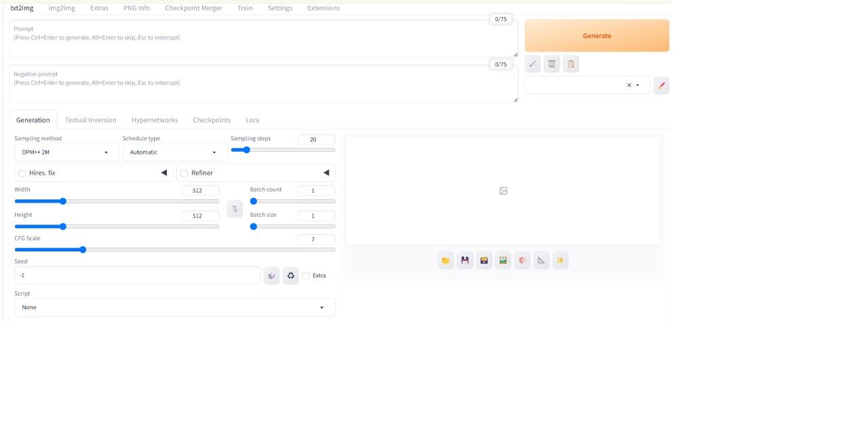Open the Schedule type dropdown
The height and width of the screenshot is (421, 868).
tap(174, 153)
